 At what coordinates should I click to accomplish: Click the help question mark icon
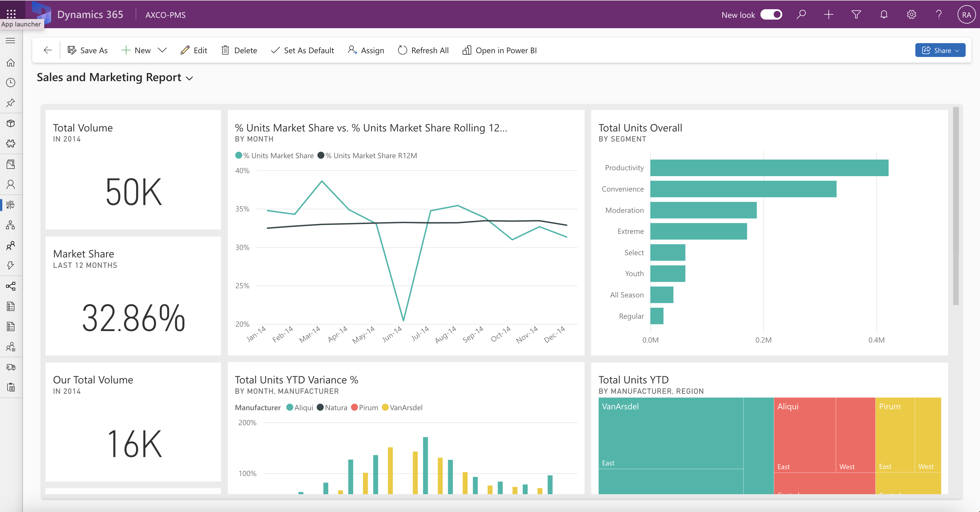[x=939, y=14]
